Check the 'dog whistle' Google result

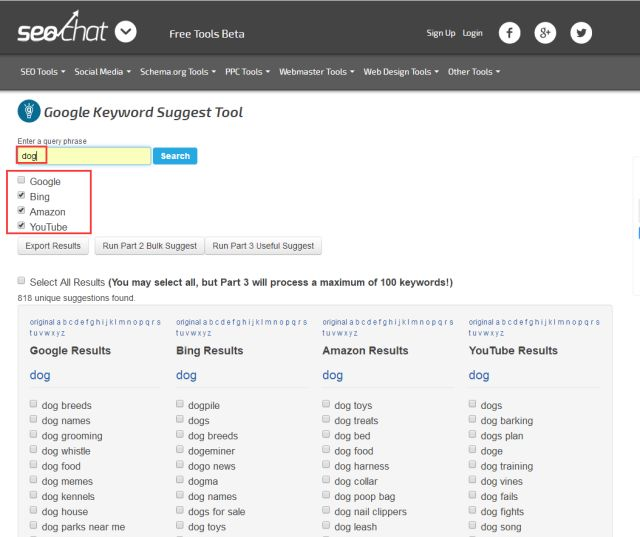pyautogui.click(x=33, y=449)
